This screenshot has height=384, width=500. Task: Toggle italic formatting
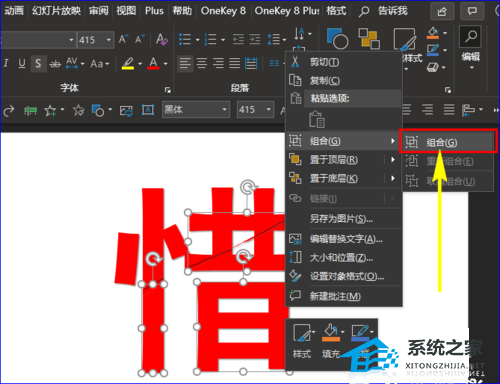(6, 63)
